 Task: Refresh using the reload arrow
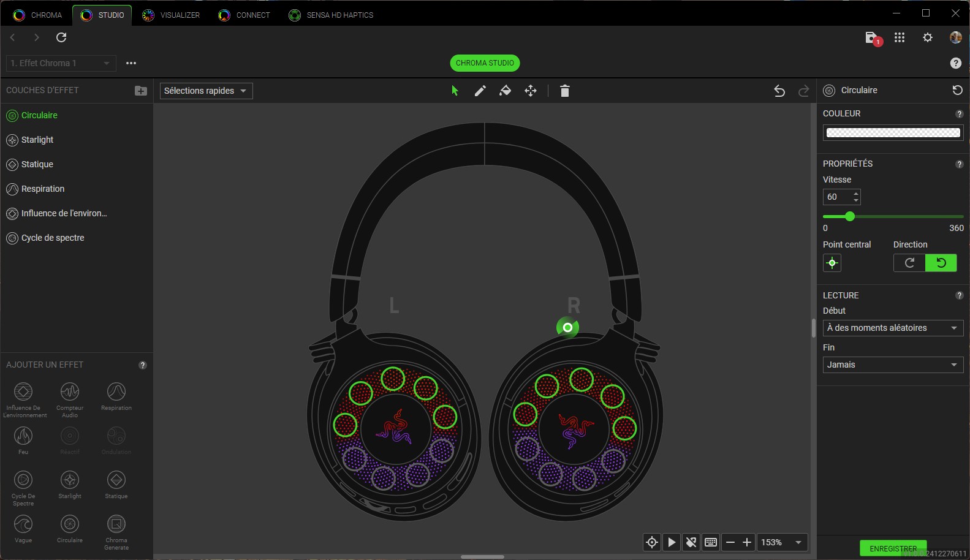click(x=61, y=37)
